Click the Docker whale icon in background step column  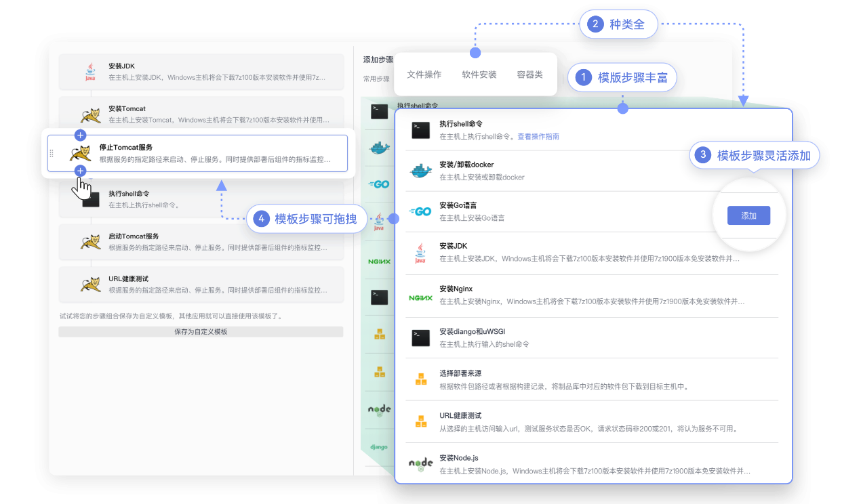click(380, 148)
